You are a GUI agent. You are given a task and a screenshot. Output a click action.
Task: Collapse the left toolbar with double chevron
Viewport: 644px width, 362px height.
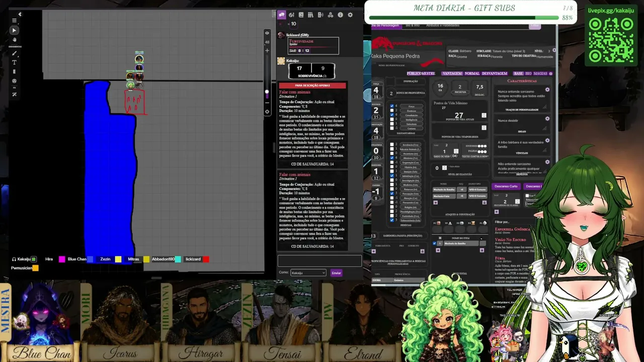tap(20, 14)
